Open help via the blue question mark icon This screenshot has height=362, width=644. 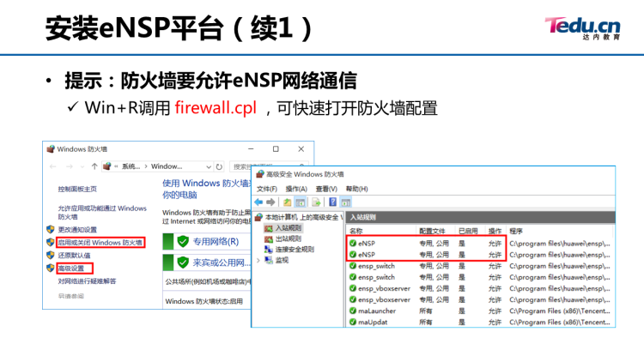point(332,202)
